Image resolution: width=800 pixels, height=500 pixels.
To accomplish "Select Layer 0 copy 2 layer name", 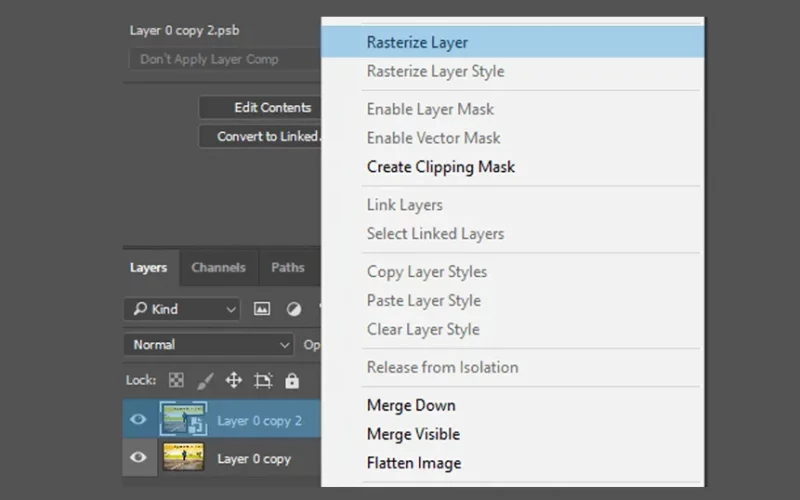I will [259, 421].
